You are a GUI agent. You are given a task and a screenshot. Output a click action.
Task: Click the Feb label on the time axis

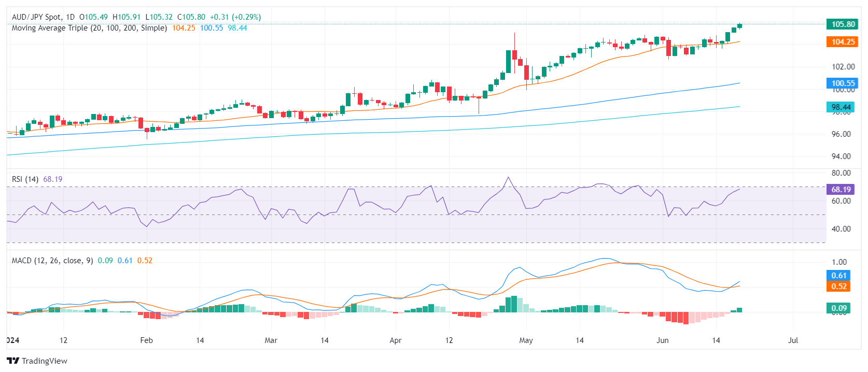147,340
